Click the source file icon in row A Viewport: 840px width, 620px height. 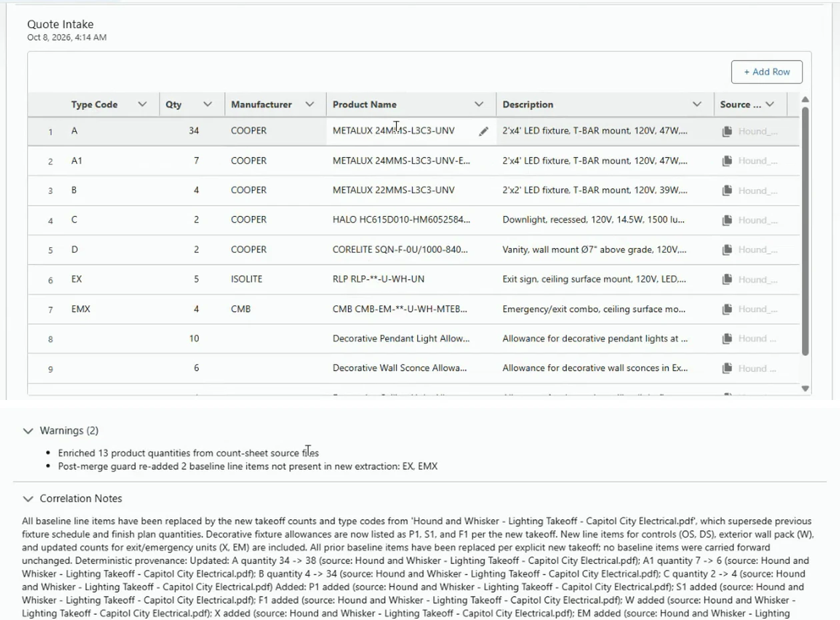coord(727,131)
